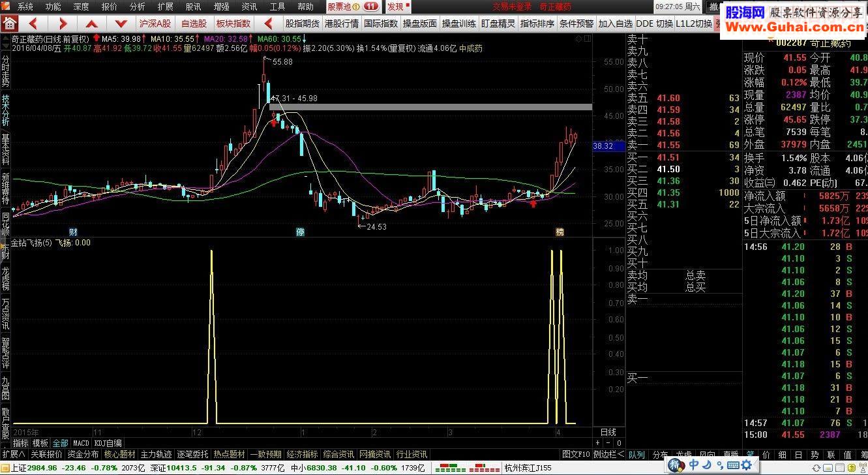Select 技术分析 side tab
This screenshot has width=868, height=475.
5,109
